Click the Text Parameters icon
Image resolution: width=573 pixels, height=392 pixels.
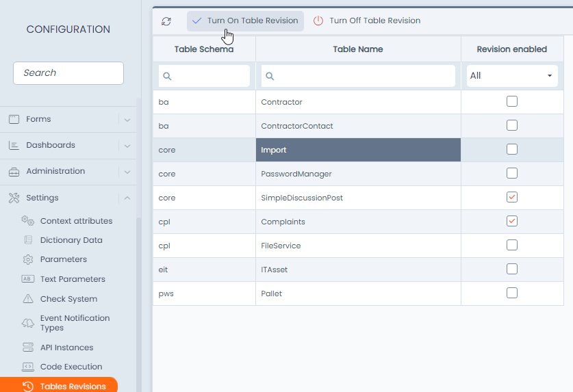(x=28, y=279)
